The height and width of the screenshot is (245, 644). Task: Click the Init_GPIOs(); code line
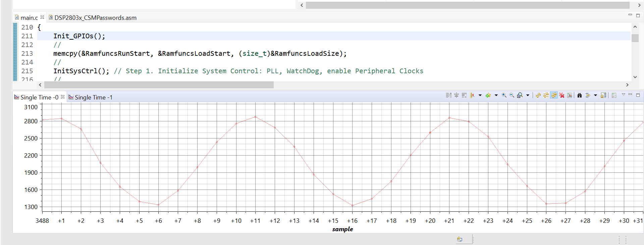(x=79, y=36)
